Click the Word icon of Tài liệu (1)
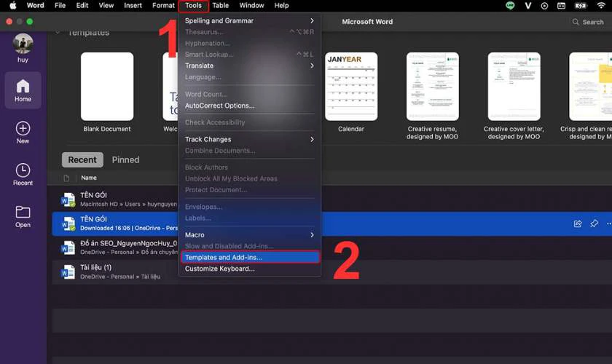Image resolution: width=612 pixels, height=364 pixels. [x=68, y=272]
